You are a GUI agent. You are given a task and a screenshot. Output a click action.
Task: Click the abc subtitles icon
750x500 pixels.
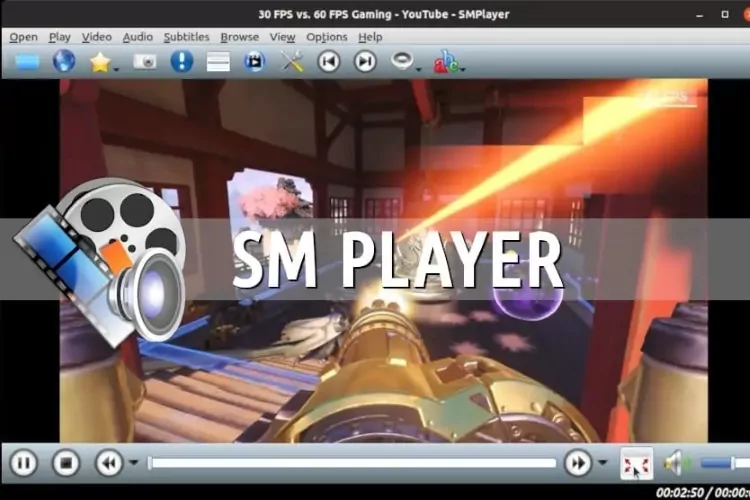445,62
